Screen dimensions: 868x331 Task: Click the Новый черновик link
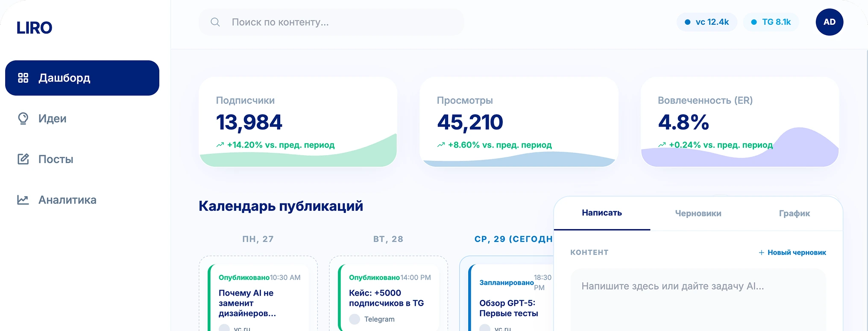792,253
